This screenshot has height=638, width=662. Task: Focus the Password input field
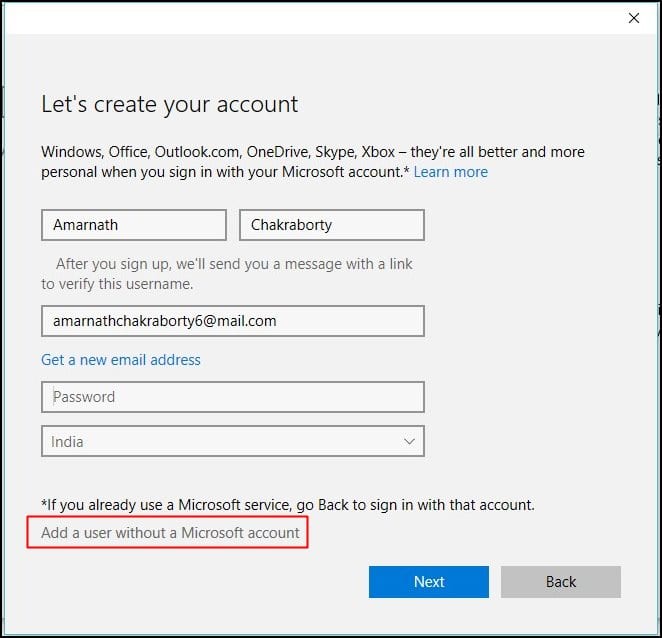232,397
